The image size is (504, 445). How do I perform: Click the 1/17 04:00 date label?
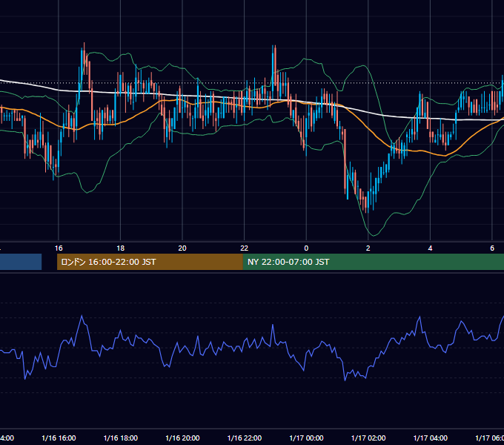pos(431,438)
